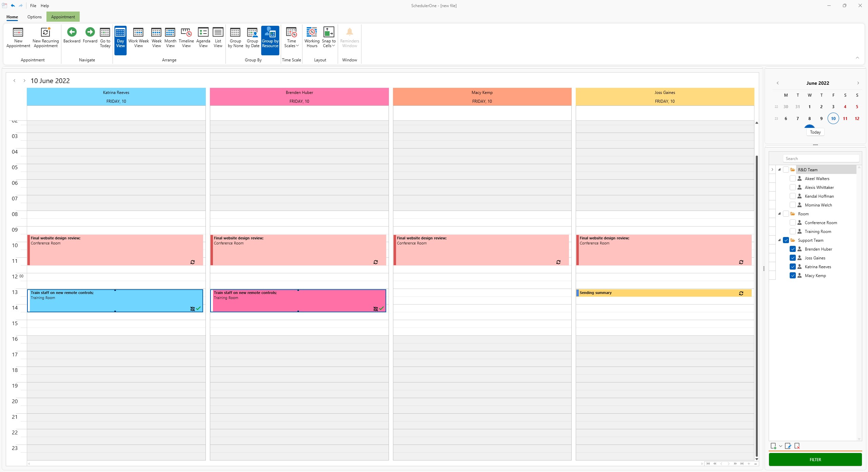The image size is (868, 472).
Task: Open the Working Hours settings
Action: click(x=312, y=37)
